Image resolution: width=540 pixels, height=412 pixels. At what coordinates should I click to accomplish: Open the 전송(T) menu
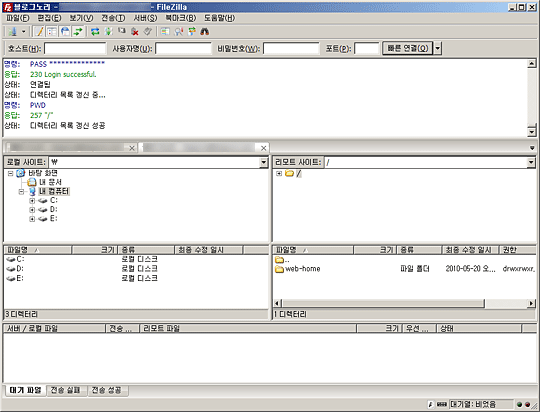tap(113, 18)
